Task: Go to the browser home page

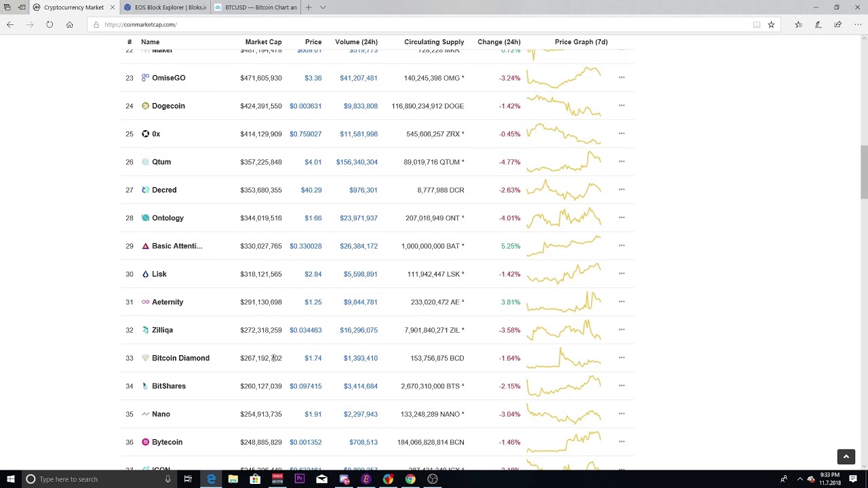Action: tap(69, 24)
